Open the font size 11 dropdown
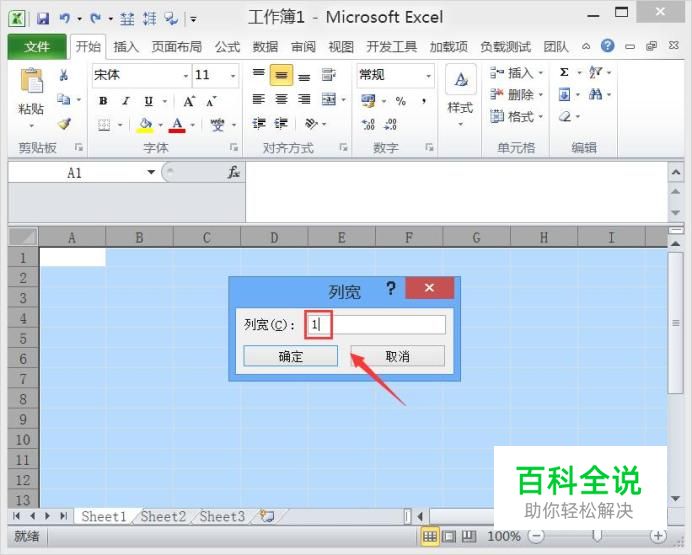The image size is (692, 555). click(233, 76)
